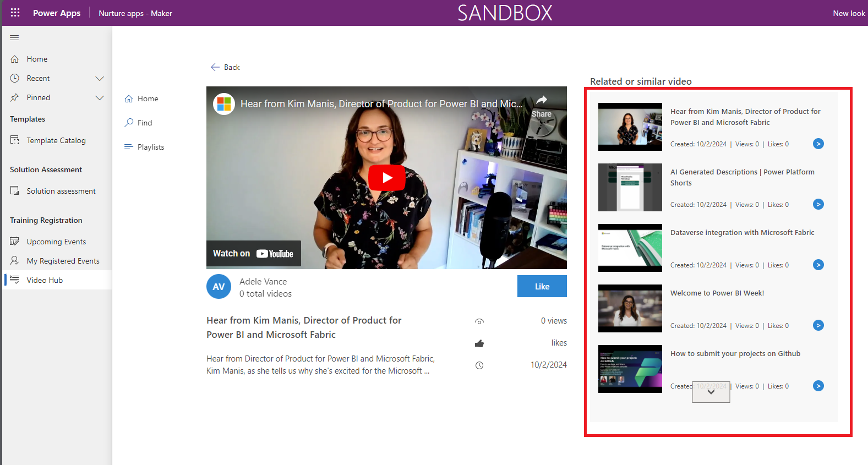Collapse the left navigation hamburger menu

coord(14,38)
